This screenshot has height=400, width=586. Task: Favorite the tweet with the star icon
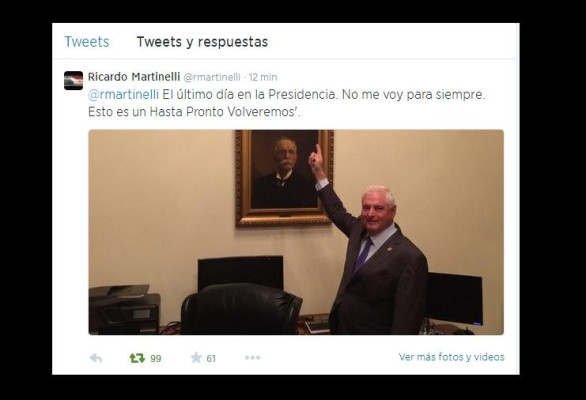tap(196, 358)
